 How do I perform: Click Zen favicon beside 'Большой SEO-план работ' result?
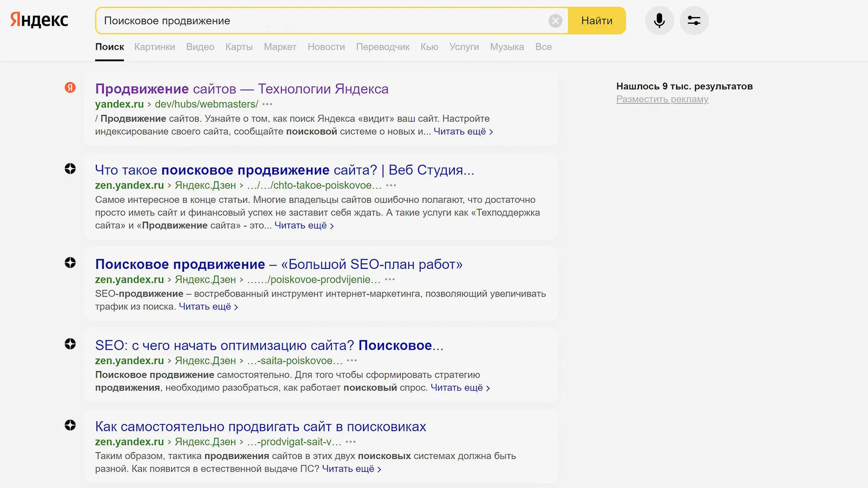(70, 263)
